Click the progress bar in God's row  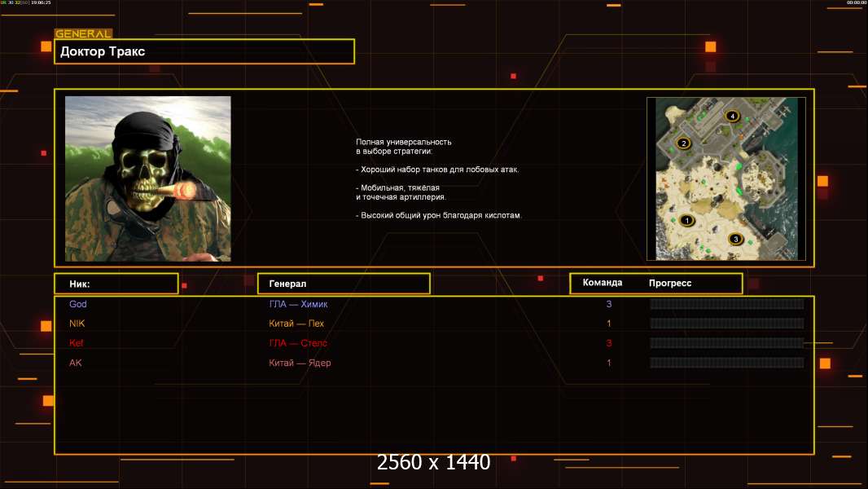coord(726,304)
